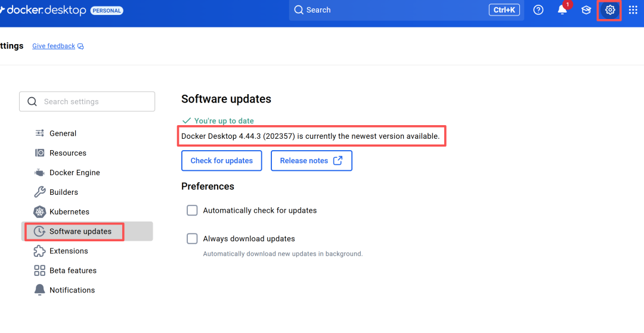Click the Give feedback link
The height and width of the screenshot is (333, 644).
click(54, 46)
